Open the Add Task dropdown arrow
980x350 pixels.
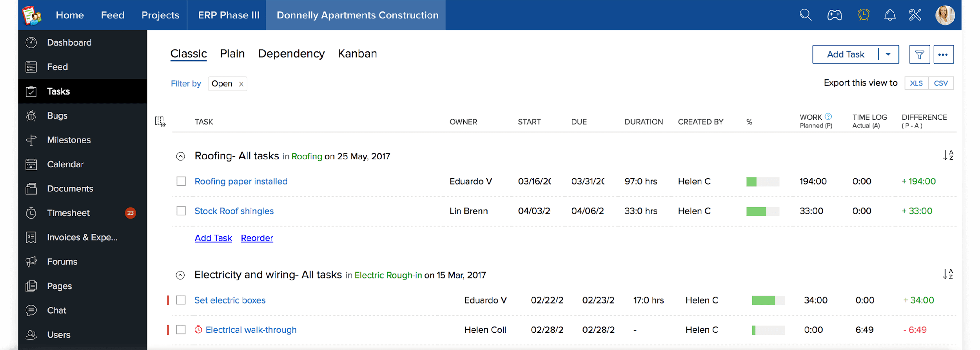pos(888,55)
